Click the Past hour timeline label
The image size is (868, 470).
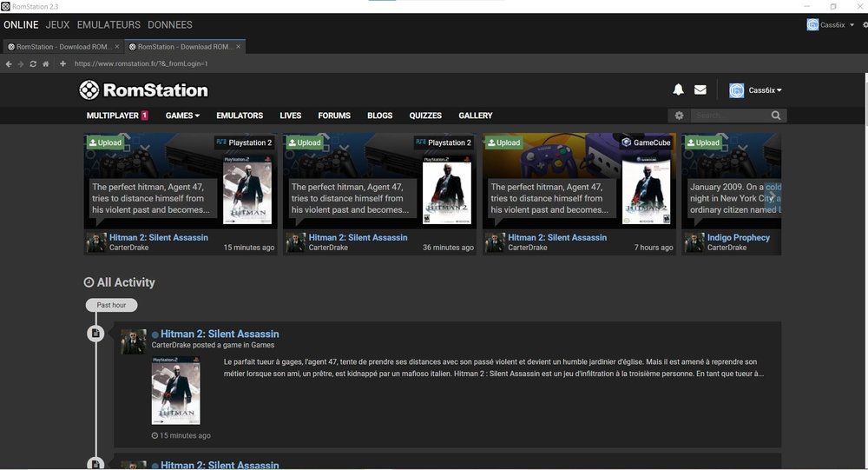(x=111, y=305)
